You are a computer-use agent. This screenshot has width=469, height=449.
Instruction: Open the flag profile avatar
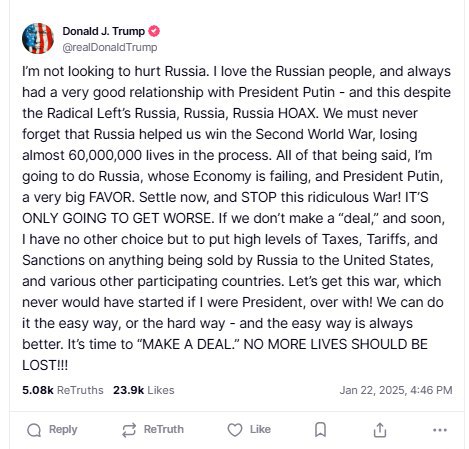click(38, 38)
